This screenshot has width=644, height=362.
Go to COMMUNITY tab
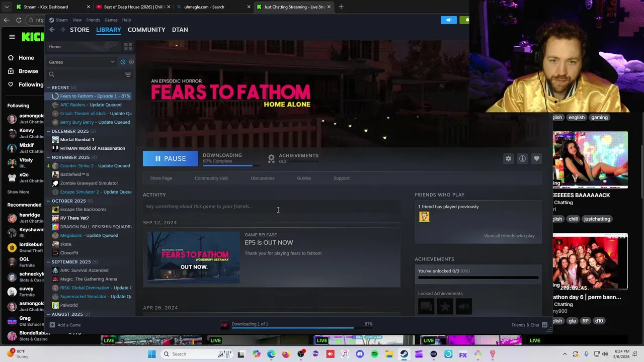[146, 30]
